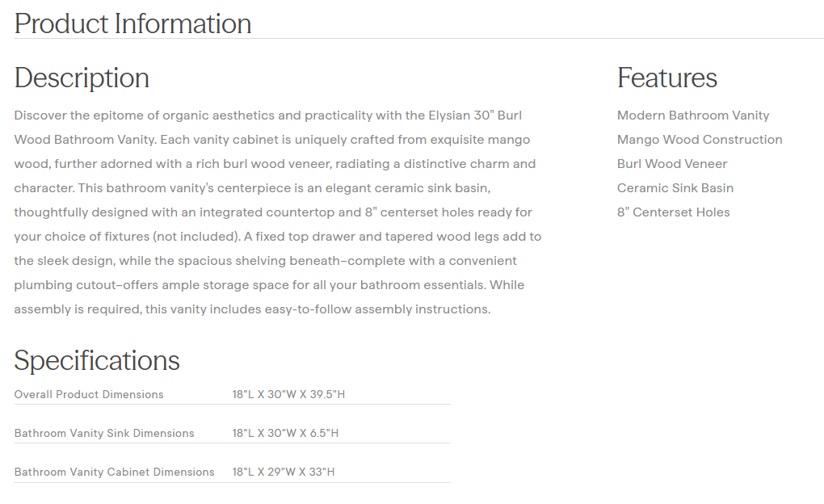The width and height of the screenshot is (824, 504).
Task: Click the Burl Wood Veneer feature
Action: click(x=671, y=164)
